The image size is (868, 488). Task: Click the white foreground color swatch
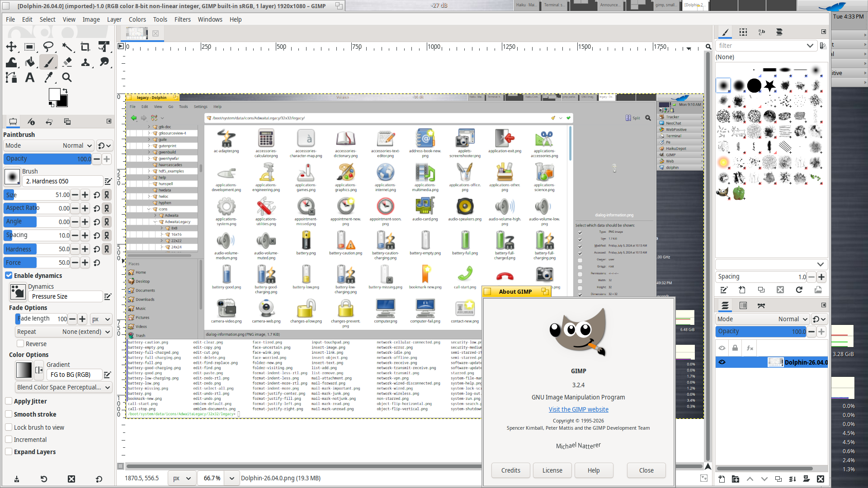tap(55, 94)
